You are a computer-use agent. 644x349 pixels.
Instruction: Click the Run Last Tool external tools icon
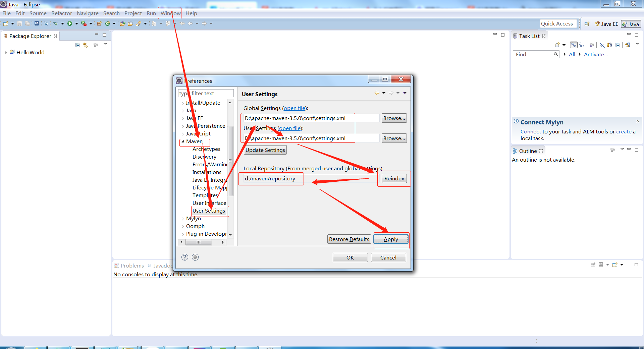coord(84,23)
